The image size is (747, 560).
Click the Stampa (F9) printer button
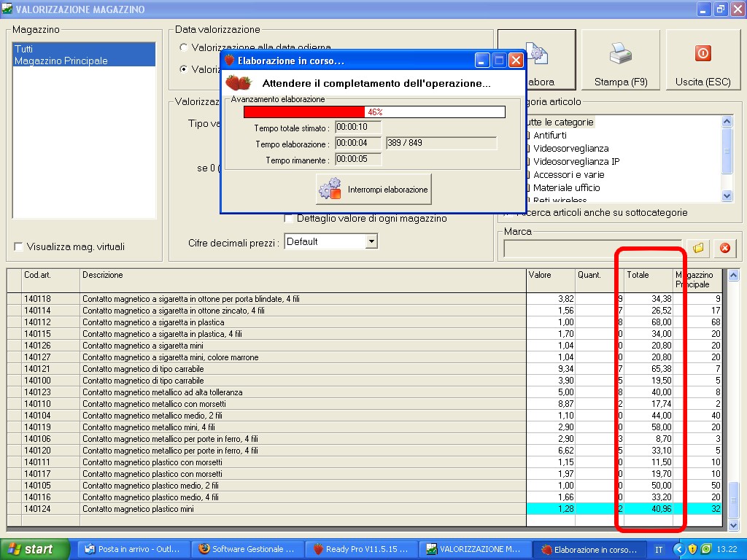(x=621, y=60)
